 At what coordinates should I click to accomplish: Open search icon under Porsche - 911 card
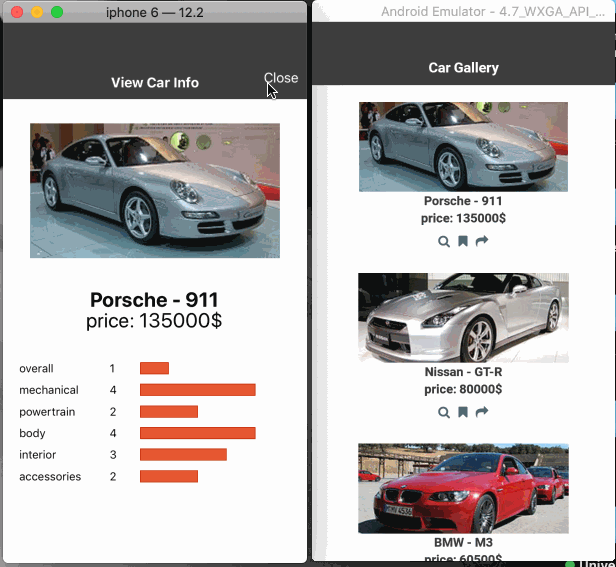pyautogui.click(x=444, y=241)
